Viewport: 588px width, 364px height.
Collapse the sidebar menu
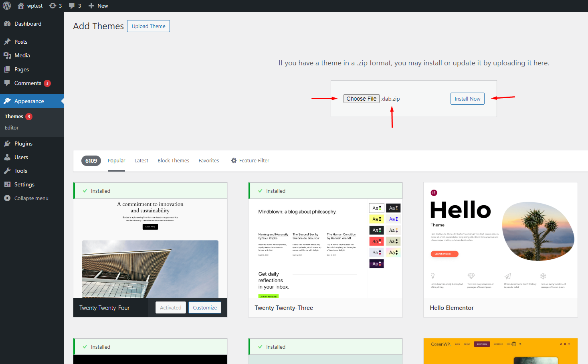26,198
